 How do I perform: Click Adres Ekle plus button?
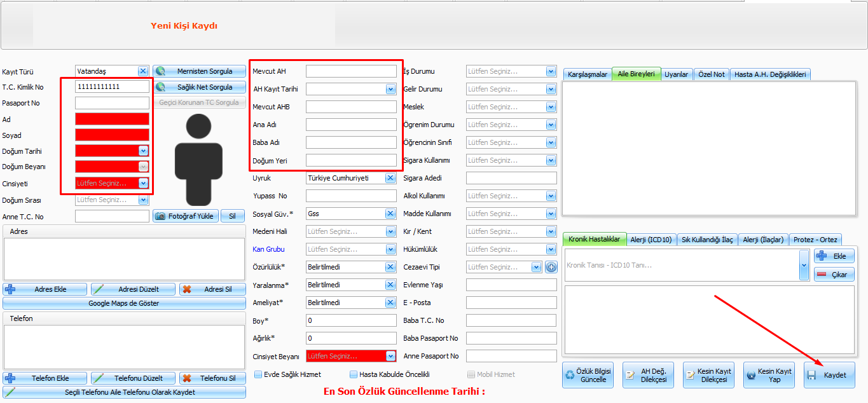coord(45,289)
